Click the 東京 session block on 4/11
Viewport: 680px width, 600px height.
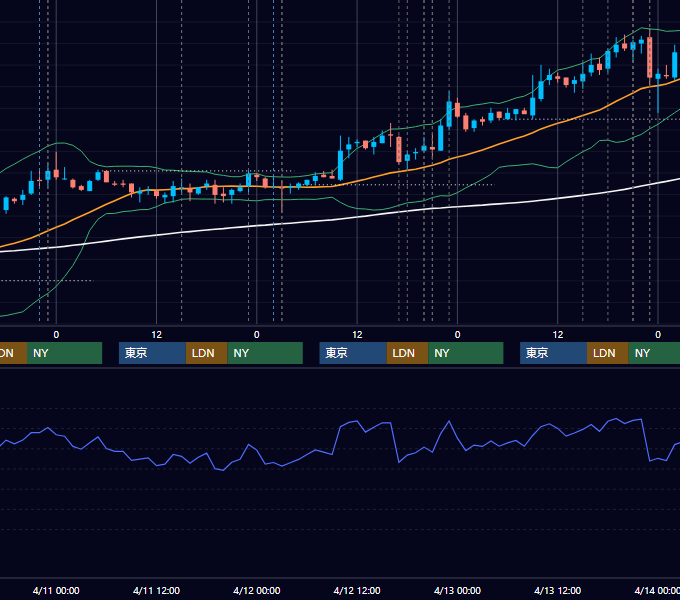point(152,353)
